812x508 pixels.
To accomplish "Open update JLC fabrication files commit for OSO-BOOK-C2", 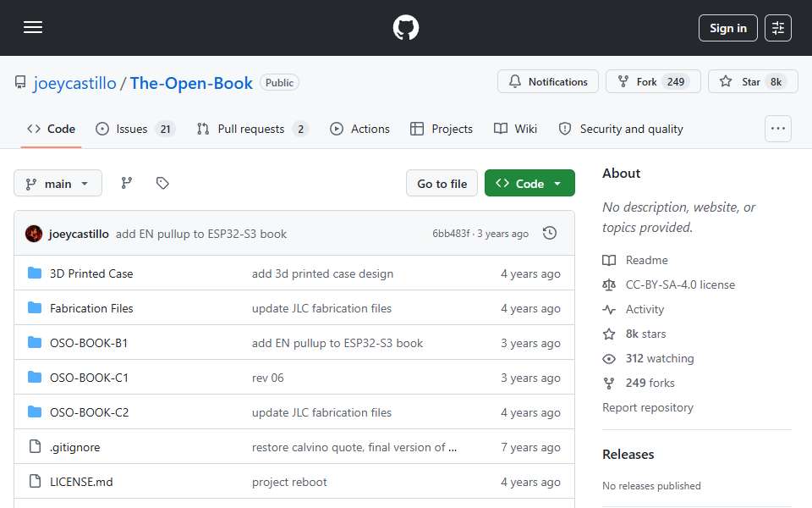I will 321,412.
